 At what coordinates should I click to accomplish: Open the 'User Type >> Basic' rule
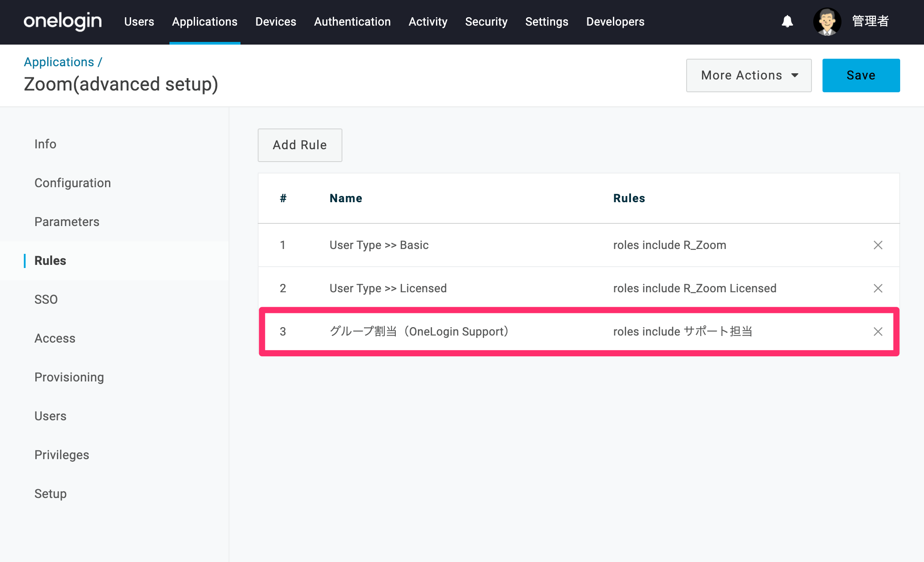pos(379,245)
